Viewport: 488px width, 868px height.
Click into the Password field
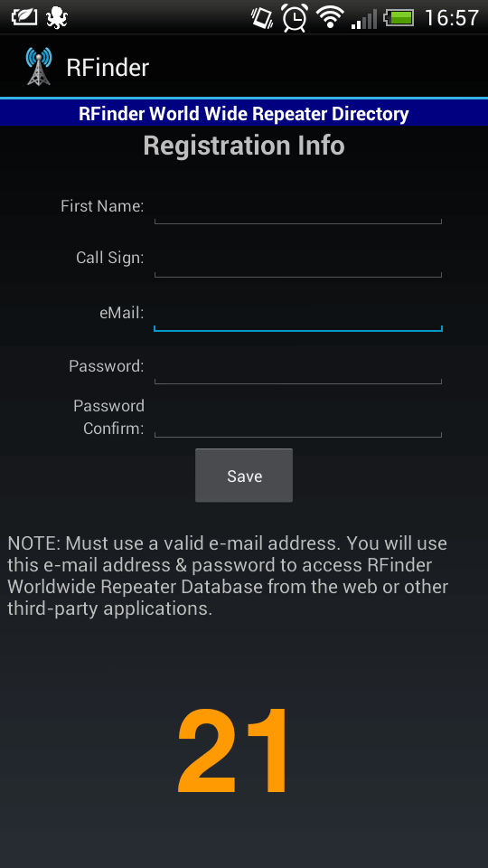tap(297, 367)
